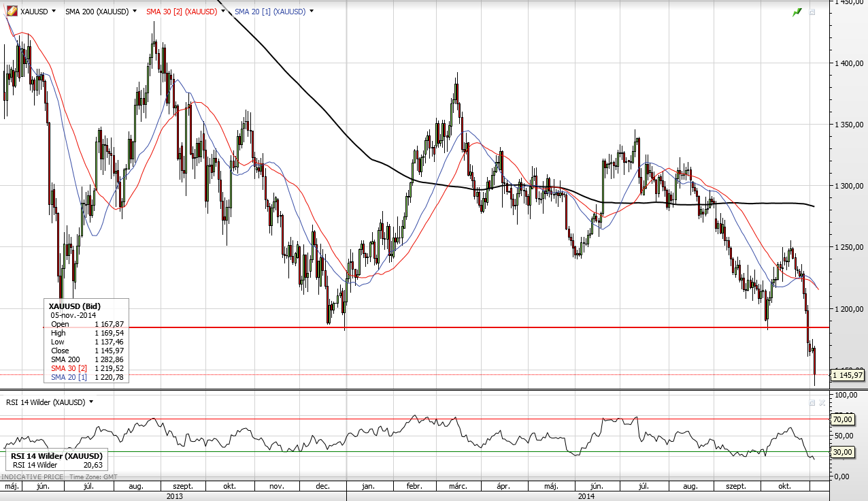Image resolution: width=868 pixels, height=501 pixels.
Task: Click the Low 1 137,46 value row
Action: coord(87,342)
